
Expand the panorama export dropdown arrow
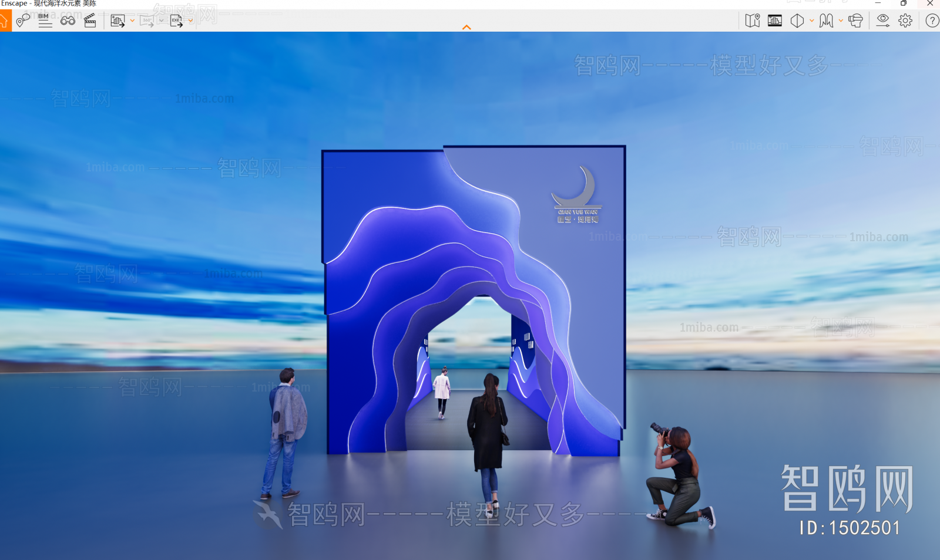coord(162,21)
